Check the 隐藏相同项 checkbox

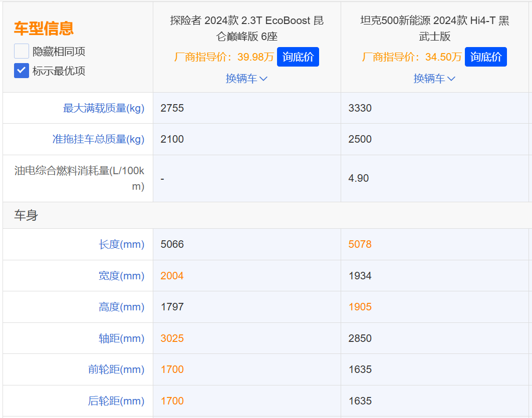[22, 51]
